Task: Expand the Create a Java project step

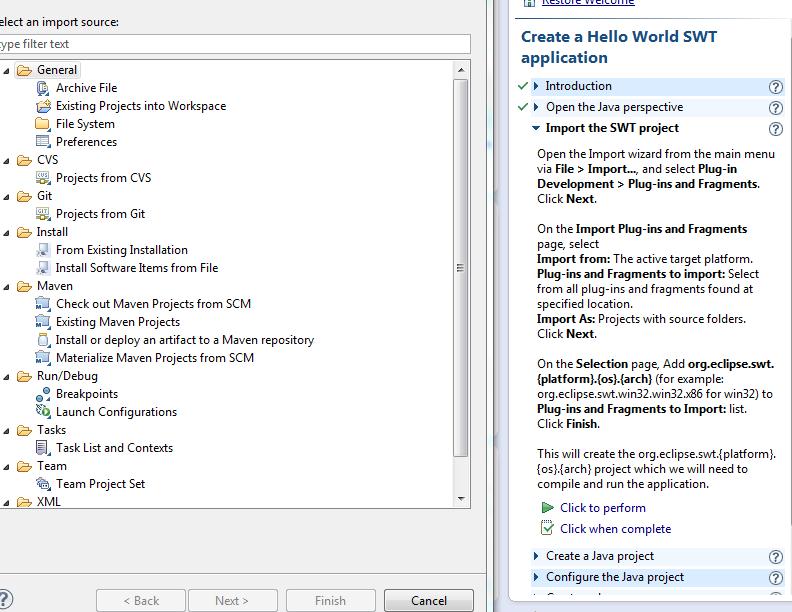Action: point(536,556)
